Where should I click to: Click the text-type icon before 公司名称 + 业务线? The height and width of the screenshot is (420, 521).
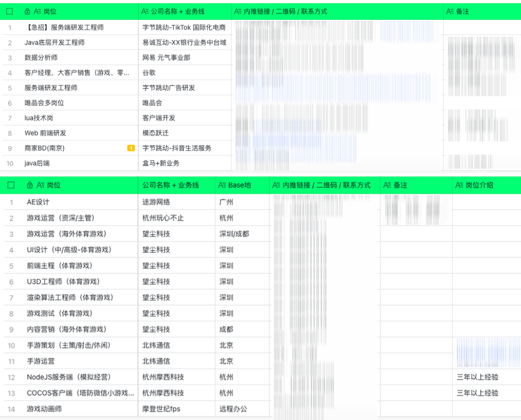point(145,12)
